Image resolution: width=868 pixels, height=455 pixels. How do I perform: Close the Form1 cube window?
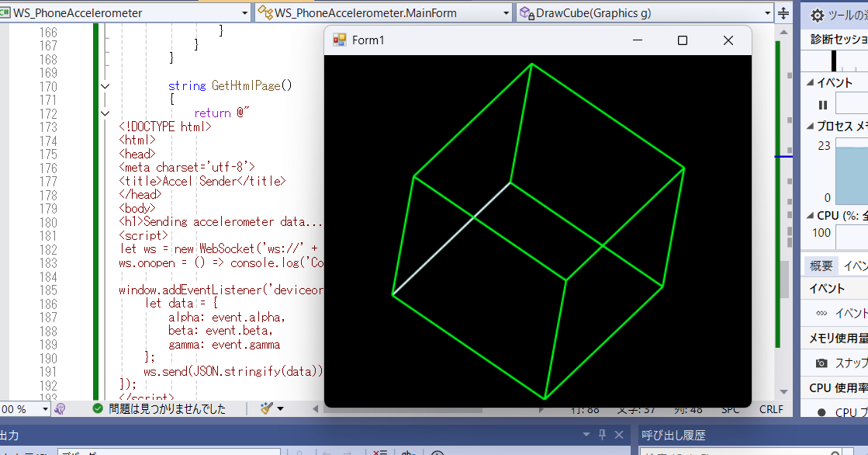pyautogui.click(x=728, y=40)
